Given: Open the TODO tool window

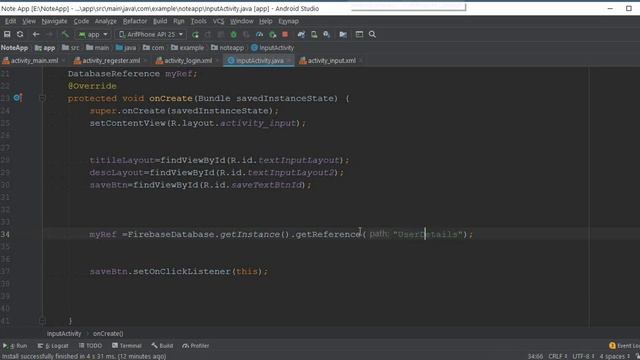Looking at the screenshot, I should [x=90, y=346].
